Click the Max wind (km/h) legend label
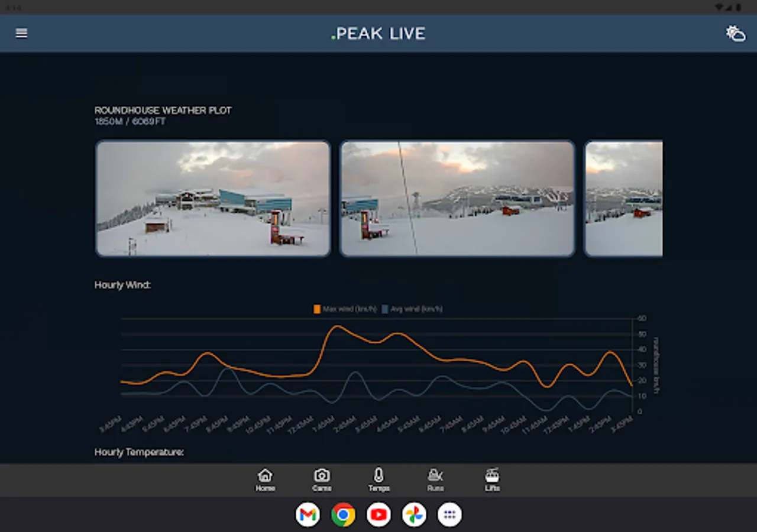Screen dimensions: 757x532 coord(350,309)
